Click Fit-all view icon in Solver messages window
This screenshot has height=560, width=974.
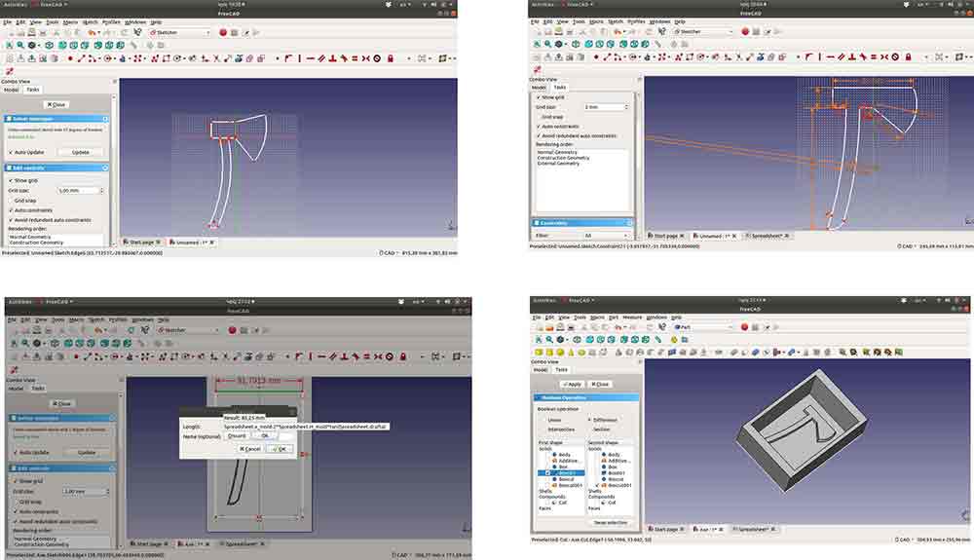pyautogui.click(x=10, y=46)
